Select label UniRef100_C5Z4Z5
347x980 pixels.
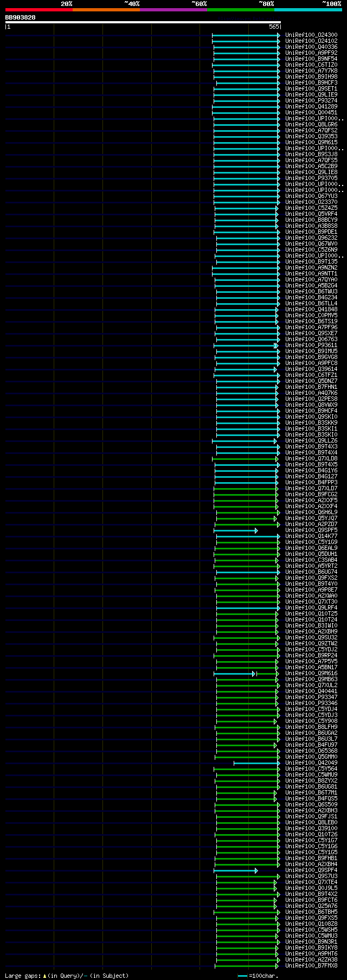point(311,208)
